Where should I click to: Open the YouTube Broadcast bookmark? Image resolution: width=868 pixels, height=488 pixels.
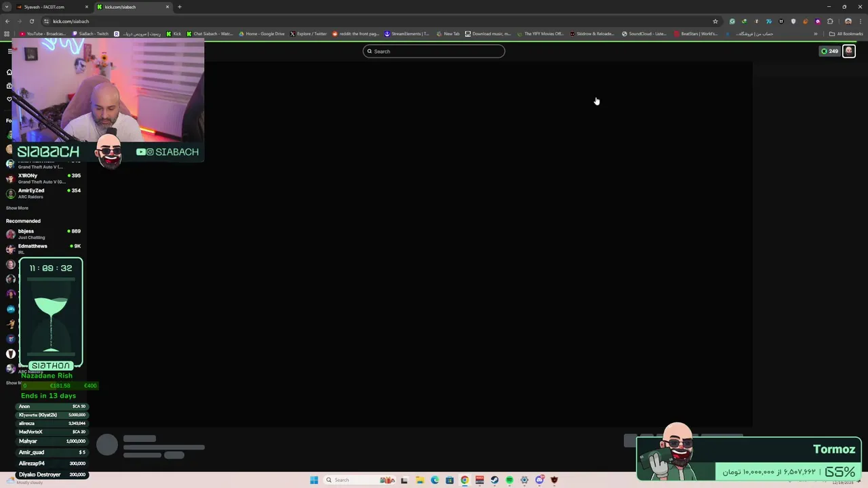click(x=43, y=33)
